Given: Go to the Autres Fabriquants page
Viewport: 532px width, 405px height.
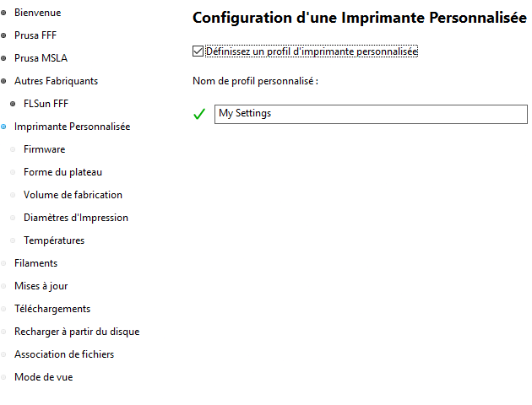Looking at the screenshot, I should pyautogui.click(x=56, y=81).
